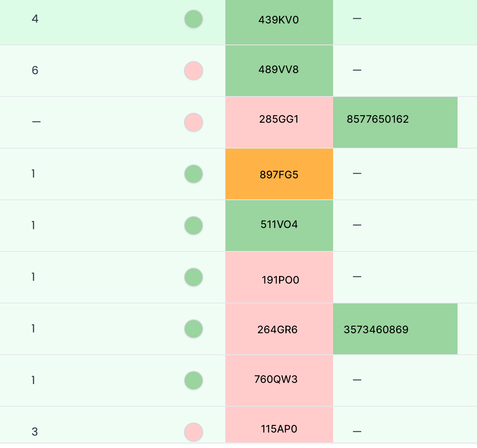Select the 115AP0 code cell
This screenshot has height=448, width=477.
click(x=279, y=425)
